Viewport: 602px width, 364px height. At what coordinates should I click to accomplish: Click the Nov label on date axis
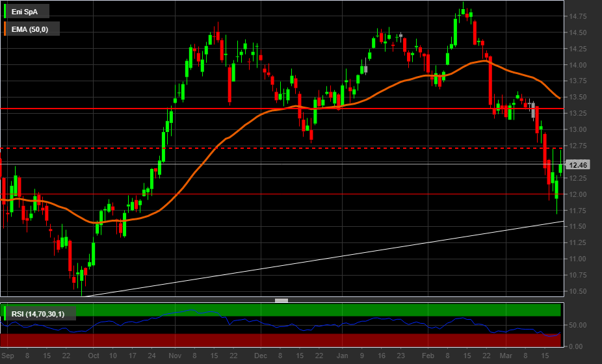(176, 356)
